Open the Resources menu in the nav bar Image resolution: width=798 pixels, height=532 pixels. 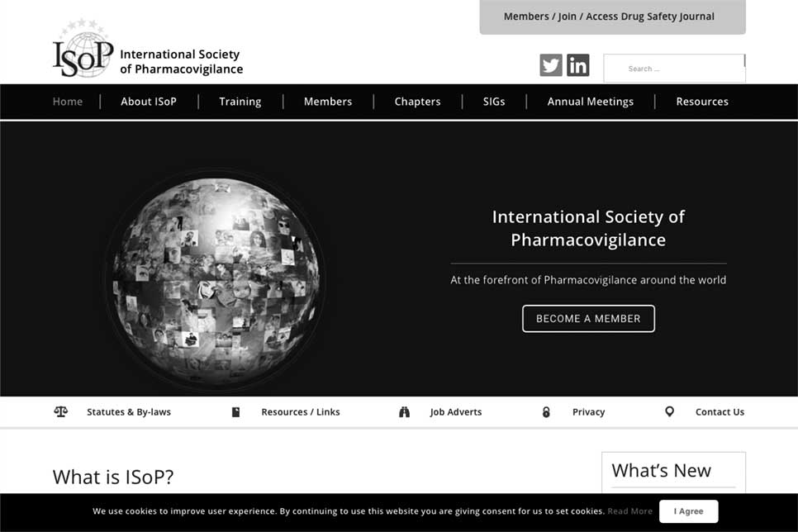click(702, 102)
